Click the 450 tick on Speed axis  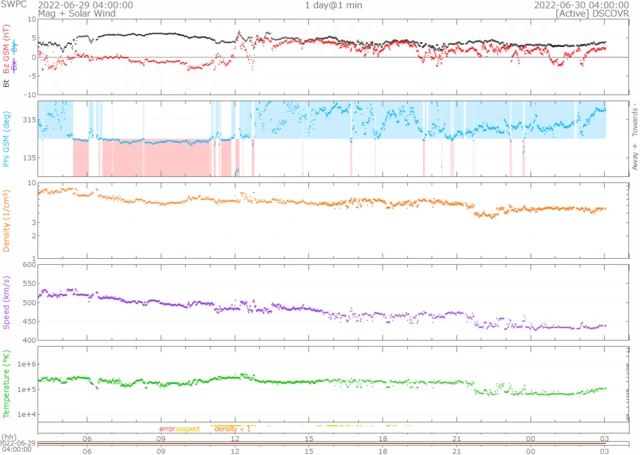29,322
